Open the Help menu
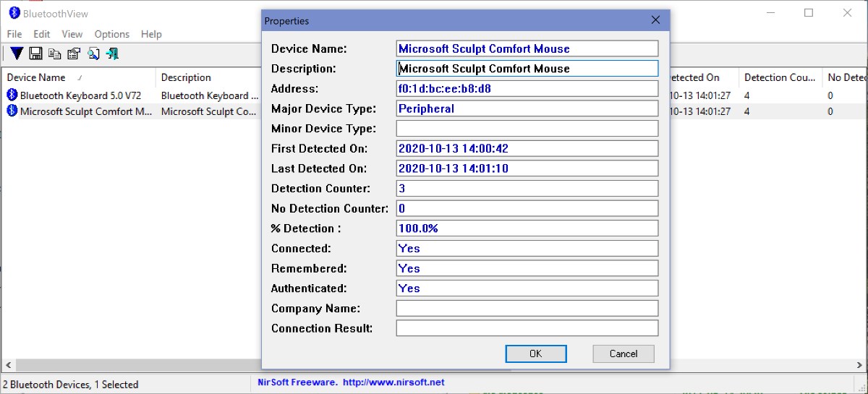The height and width of the screenshot is (394, 868). [x=151, y=34]
